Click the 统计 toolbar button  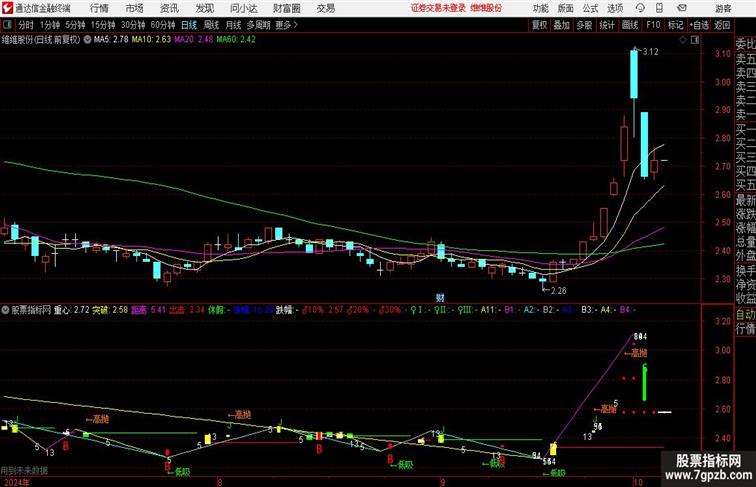pyautogui.click(x=607, y=25)
